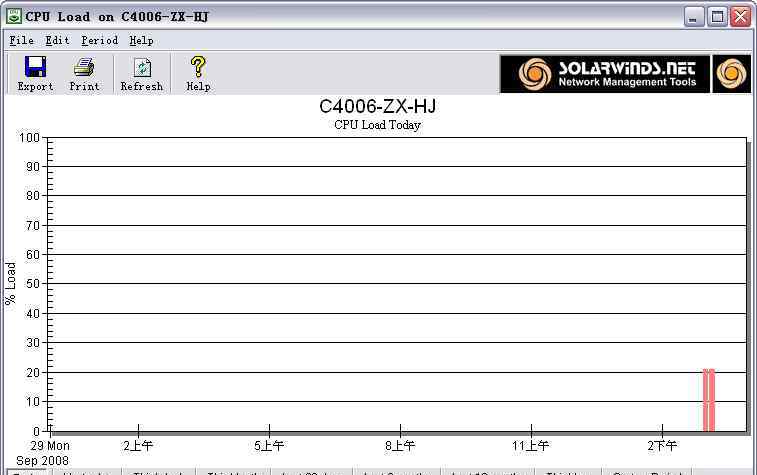Screen dimensions: 757x475
Task: Open the Edit menu
Action: click(57, 41)
